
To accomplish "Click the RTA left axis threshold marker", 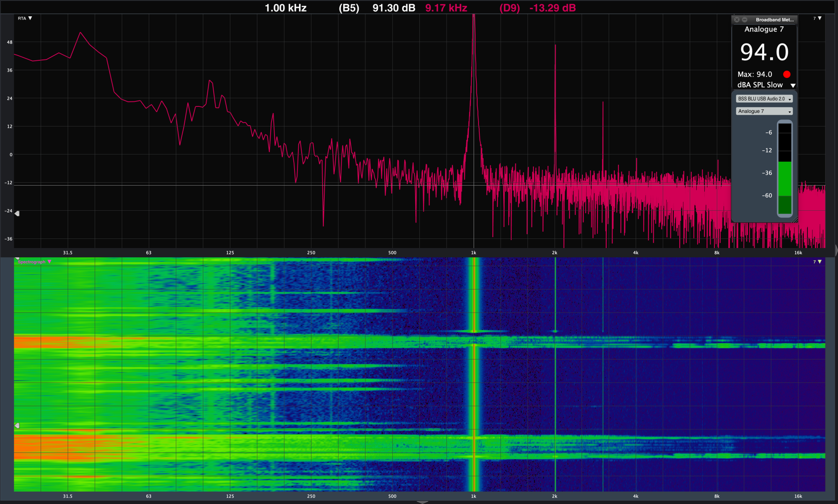I will 17,214.
